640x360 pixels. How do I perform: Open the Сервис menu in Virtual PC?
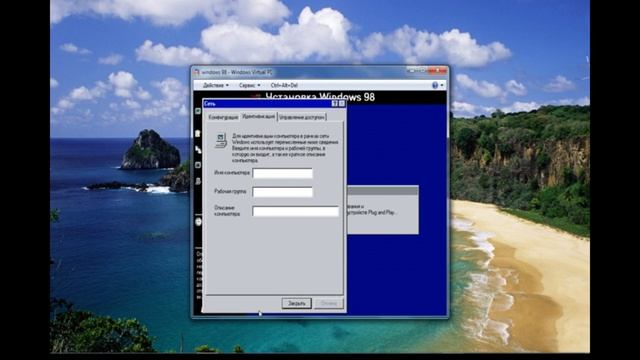[x=249, y=85]
